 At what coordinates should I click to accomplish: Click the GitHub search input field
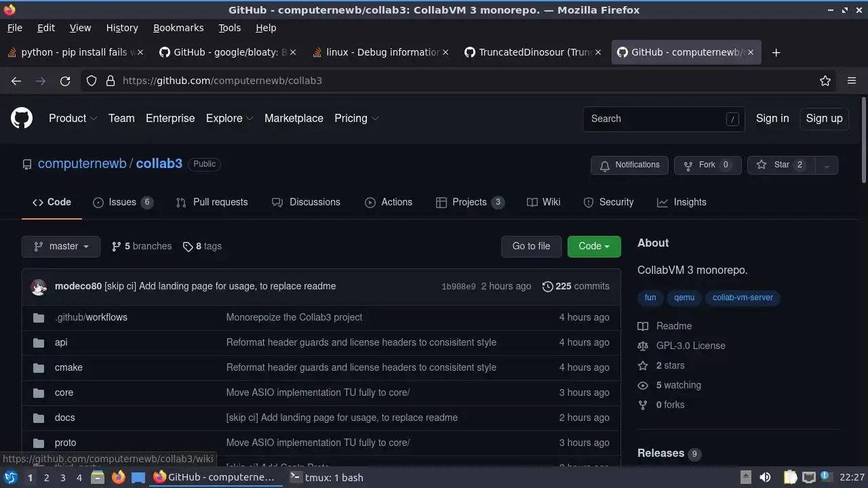663,119
